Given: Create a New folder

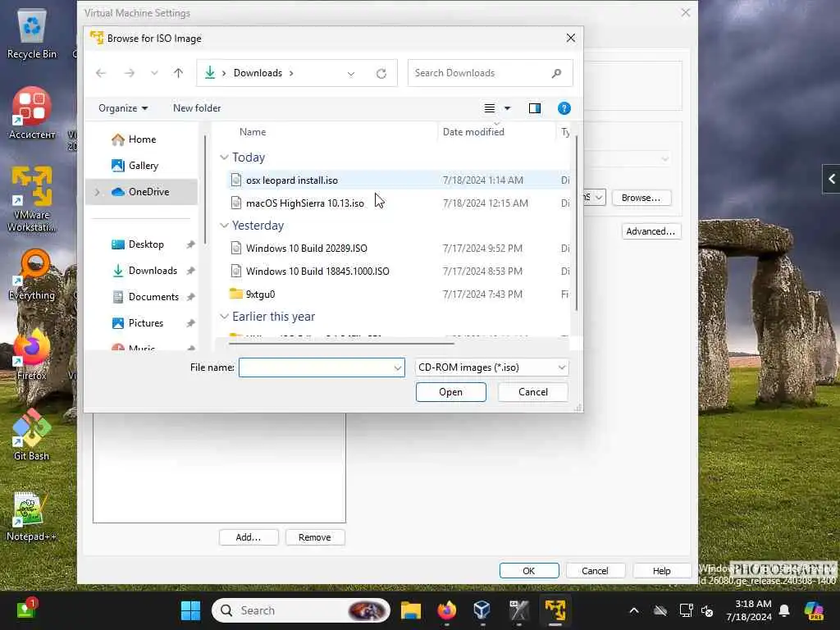Looking at the screenshot, I should click(x=197, y=108).
